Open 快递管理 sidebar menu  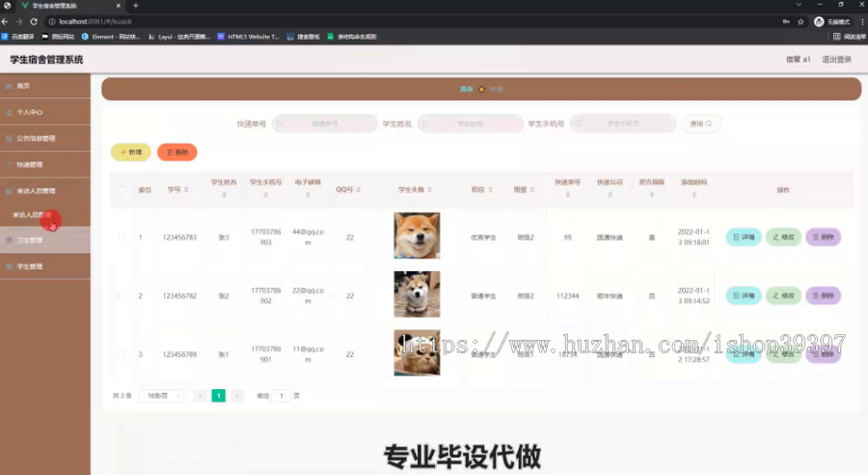44,165
